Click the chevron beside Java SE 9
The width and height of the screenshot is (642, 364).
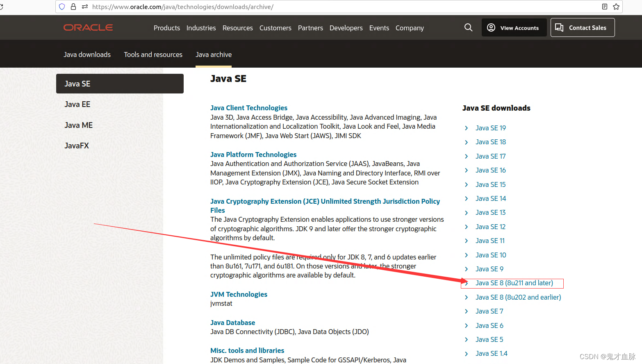tap(467, 269)
